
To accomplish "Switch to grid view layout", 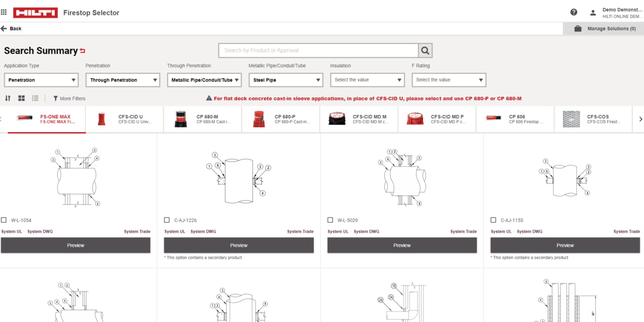I will 21,98.
